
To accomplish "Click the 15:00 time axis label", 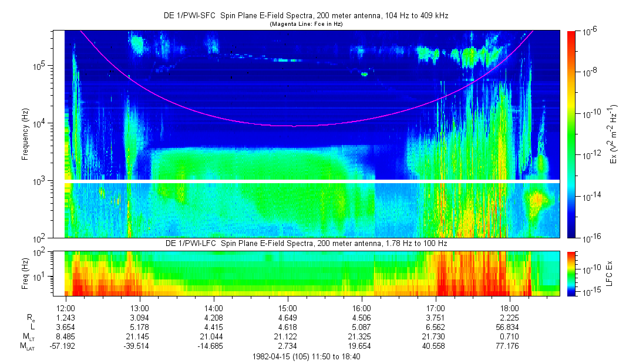I will (x=287, y=308).
